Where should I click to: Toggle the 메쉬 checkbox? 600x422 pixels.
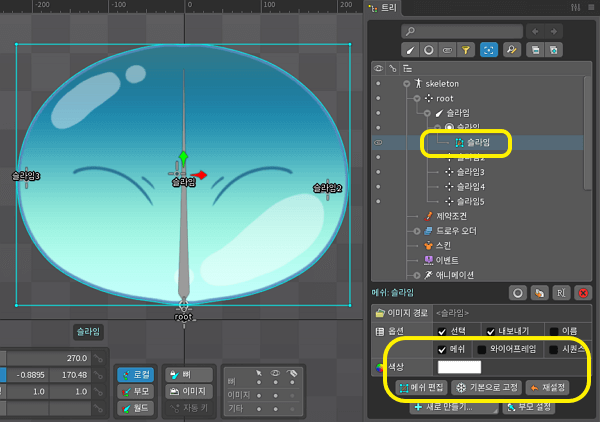pos(442,349)
